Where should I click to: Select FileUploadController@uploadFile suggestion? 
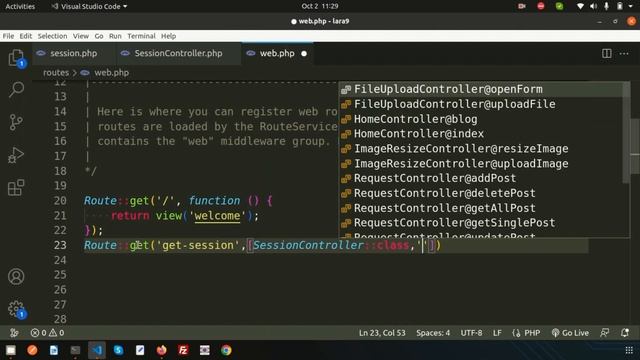481,104
